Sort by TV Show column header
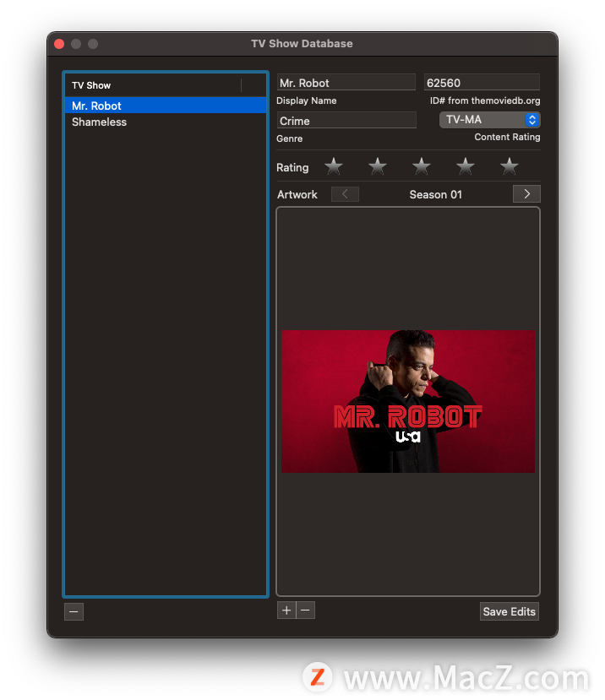Image resolution: width=605 pixels, height=700 pixels. point(153,85)
